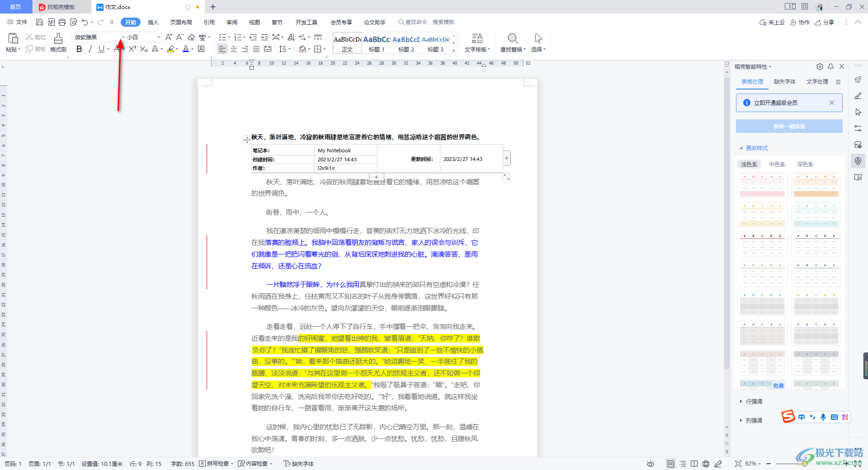Toggle reading view book icon in status bar
The width and height of the screenshot is (868, 470).
click(x=694, y=464)
